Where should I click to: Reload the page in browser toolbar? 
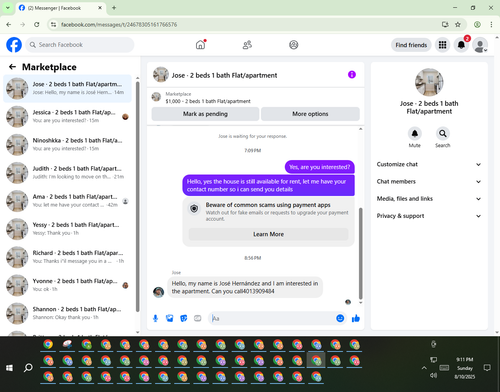point(37,24)
